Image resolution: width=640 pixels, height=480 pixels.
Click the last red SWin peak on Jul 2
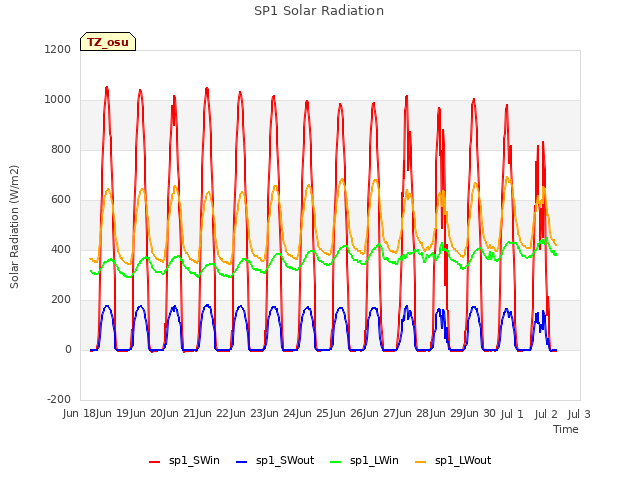click(x=543, y=142)
